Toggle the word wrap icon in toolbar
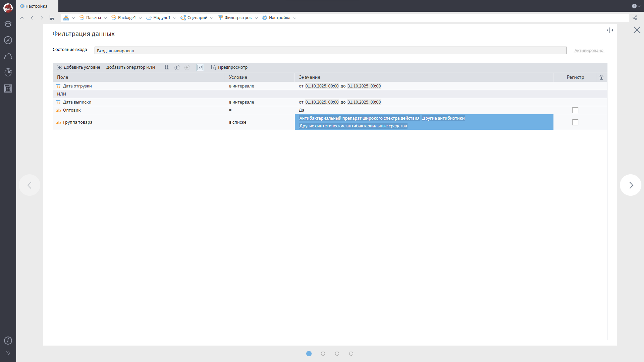This screenshot has height=362, width=644. coord(200,67)
